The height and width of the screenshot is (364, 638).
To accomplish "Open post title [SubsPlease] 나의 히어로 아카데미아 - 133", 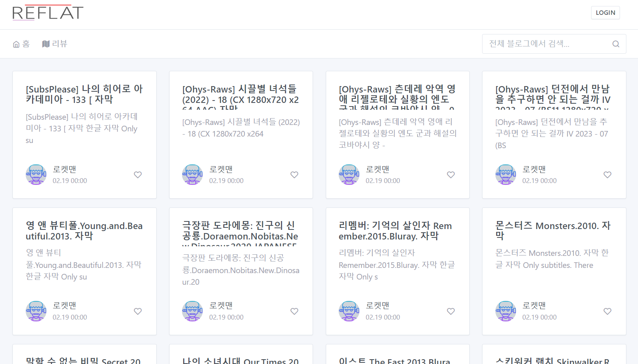I will (84, 94).
